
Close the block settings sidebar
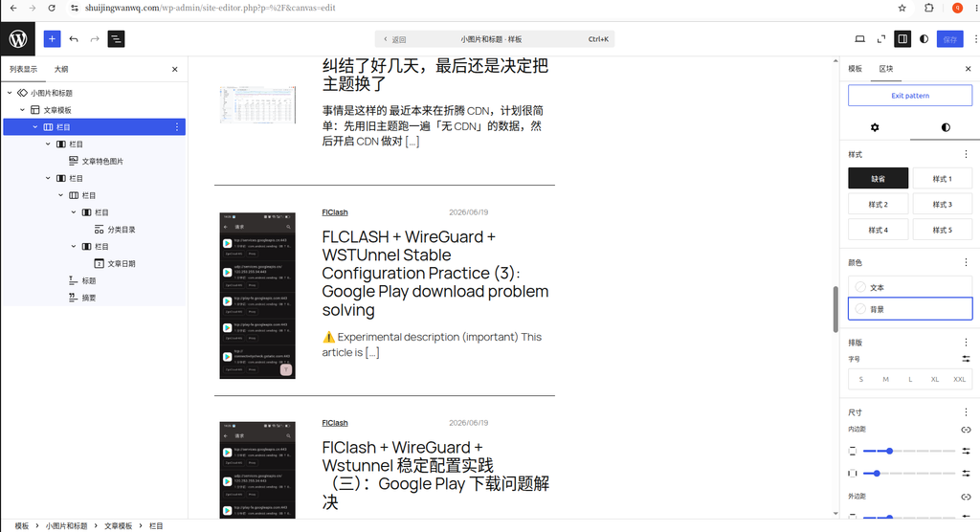click(969, 69)
